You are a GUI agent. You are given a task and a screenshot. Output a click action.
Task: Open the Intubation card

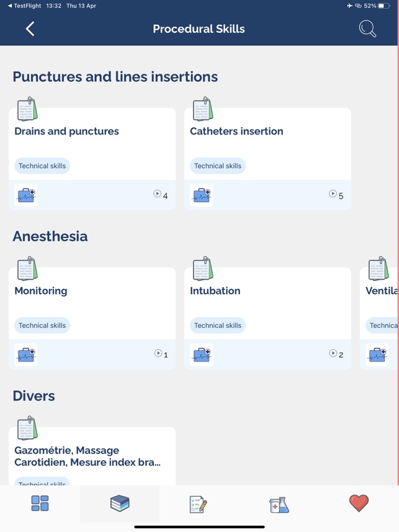click(267, 318)
